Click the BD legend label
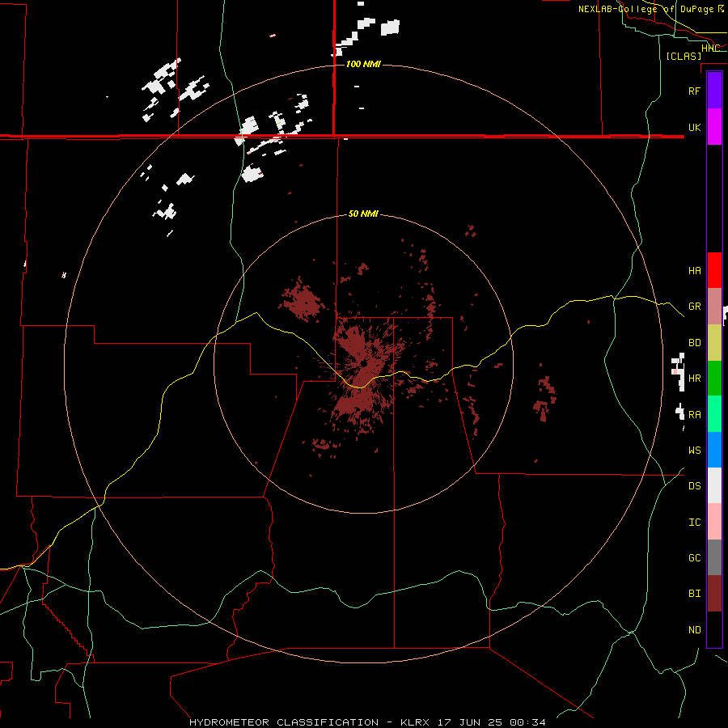 pyautogui.click(x=694, y=342)
